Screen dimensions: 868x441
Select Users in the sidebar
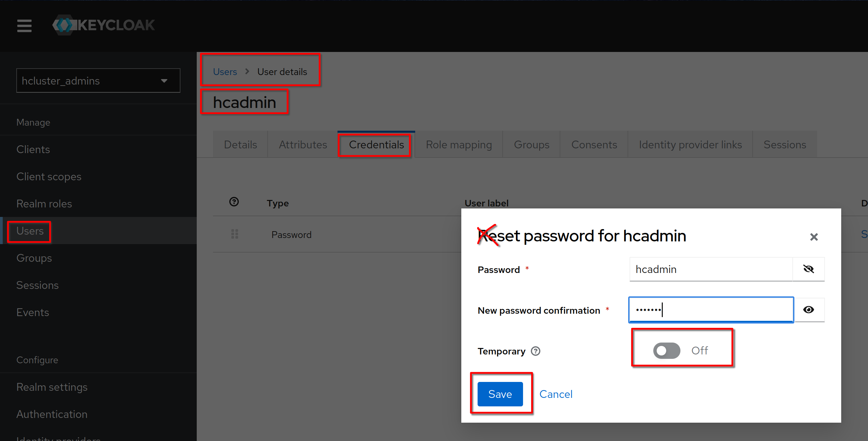click(30, 231)
